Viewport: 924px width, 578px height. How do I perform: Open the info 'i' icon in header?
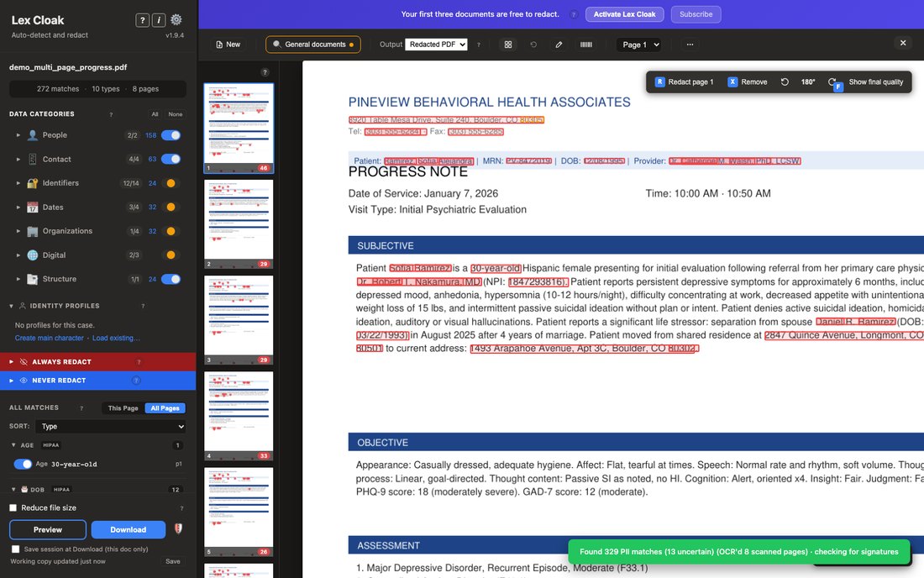pos(159,20)
